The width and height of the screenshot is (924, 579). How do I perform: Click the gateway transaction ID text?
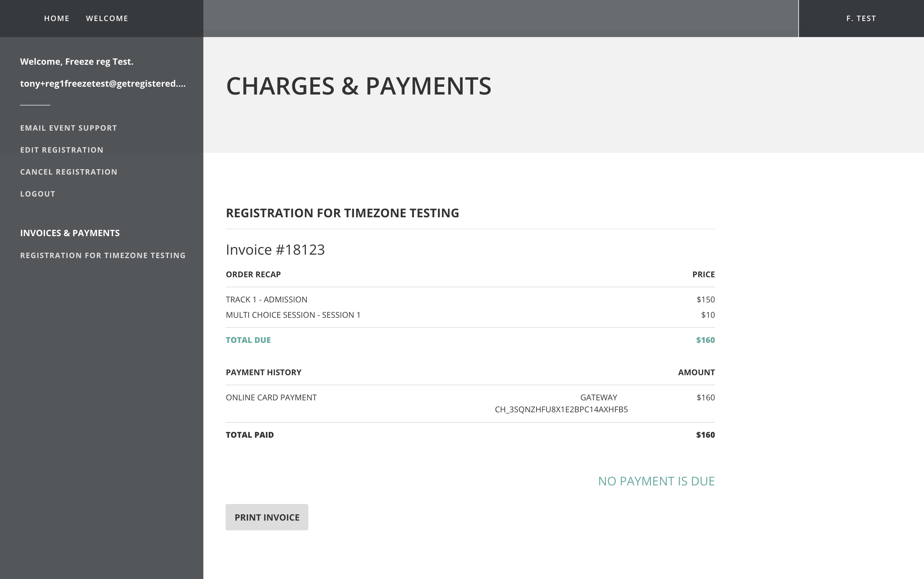click(x=561, y=409)
